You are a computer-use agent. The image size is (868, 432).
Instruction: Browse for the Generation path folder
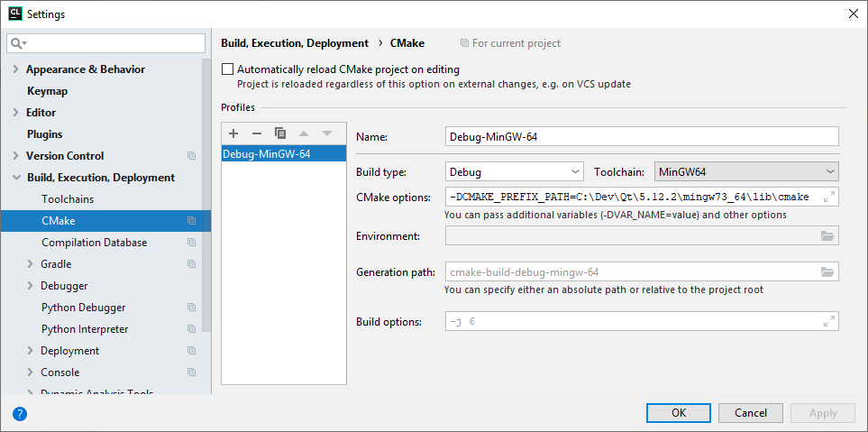click(x=827, y=272)
